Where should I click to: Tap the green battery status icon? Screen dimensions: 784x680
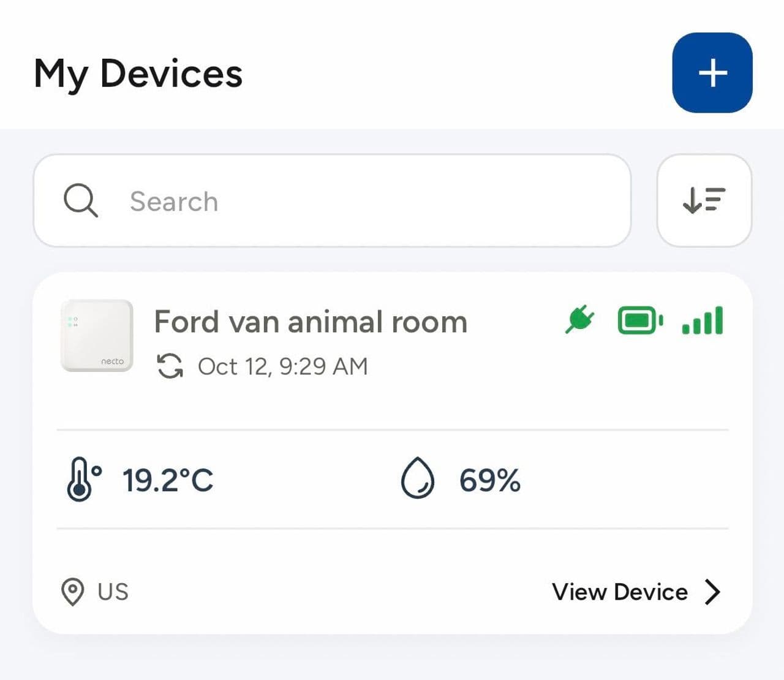640,320
